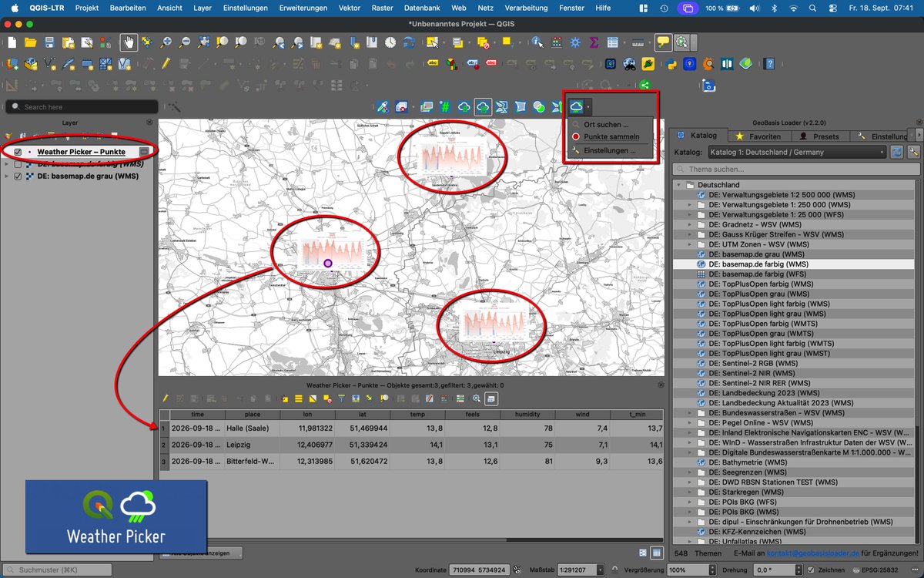Click the filter funnel icon in attribute table toolbar
The height and width of the screenshot is (578, 924).
[341, 398]
